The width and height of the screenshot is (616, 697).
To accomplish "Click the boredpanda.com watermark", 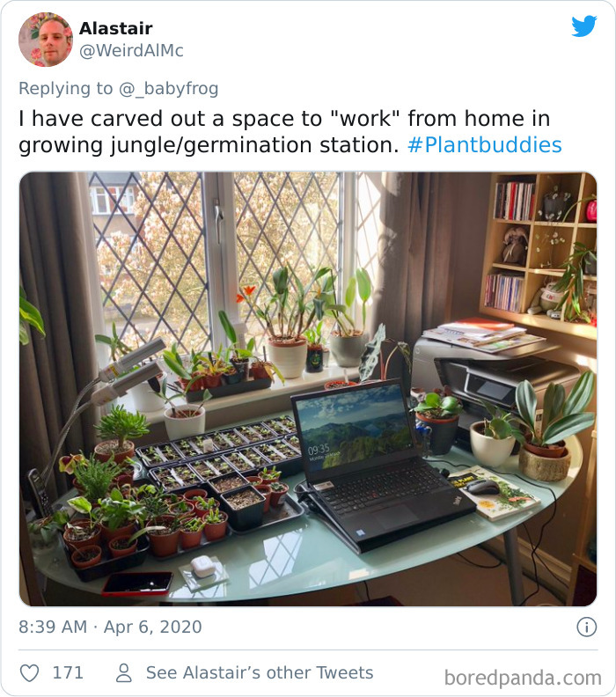I will 523,678.
